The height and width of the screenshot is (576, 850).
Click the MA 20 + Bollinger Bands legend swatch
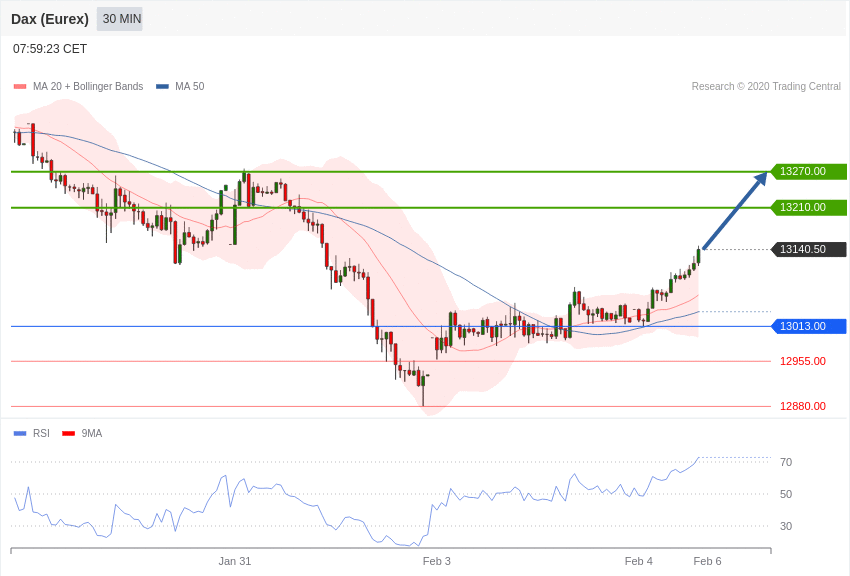[x=20, y=87]
